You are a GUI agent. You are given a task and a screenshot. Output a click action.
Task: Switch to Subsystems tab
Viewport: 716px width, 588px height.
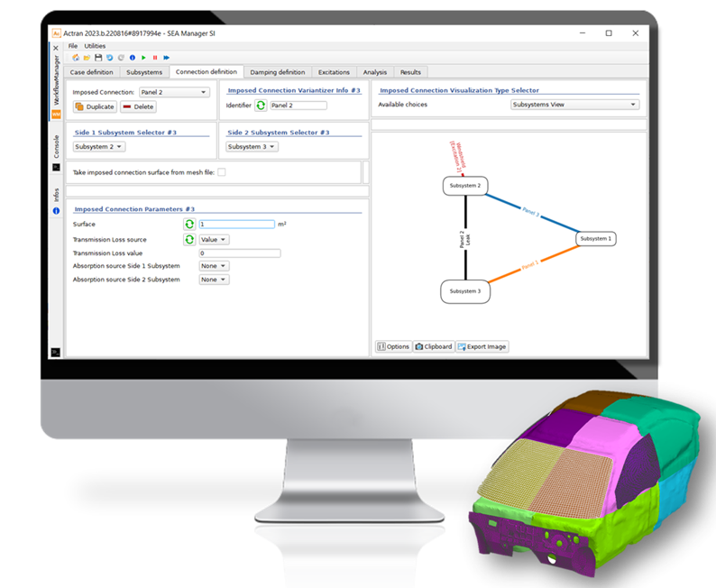(x=144, y=72)
